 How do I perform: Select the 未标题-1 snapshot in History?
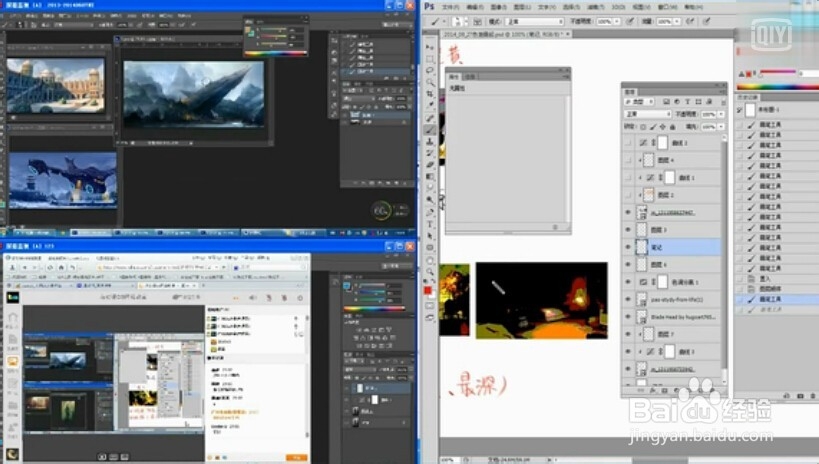point(777,110)
